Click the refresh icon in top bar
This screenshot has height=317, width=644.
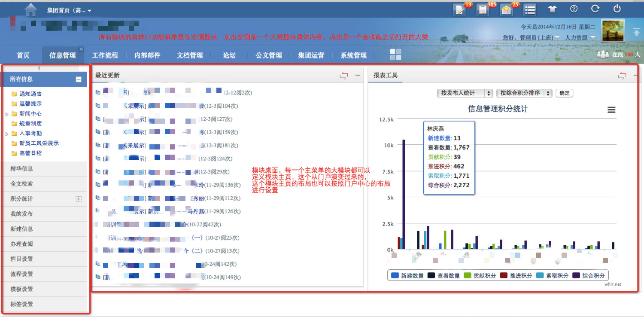[595, 9]
